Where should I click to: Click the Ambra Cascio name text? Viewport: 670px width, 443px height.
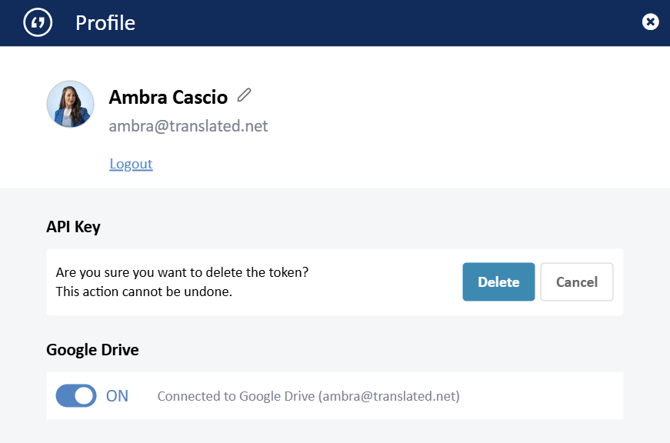click(168, 97)
